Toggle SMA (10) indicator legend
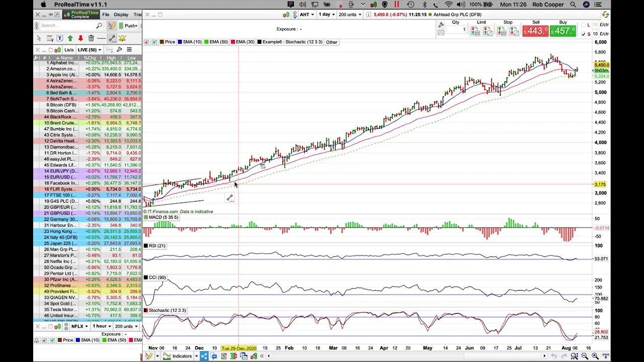Viewport: 644px width, 362px height. pos(190,42)
